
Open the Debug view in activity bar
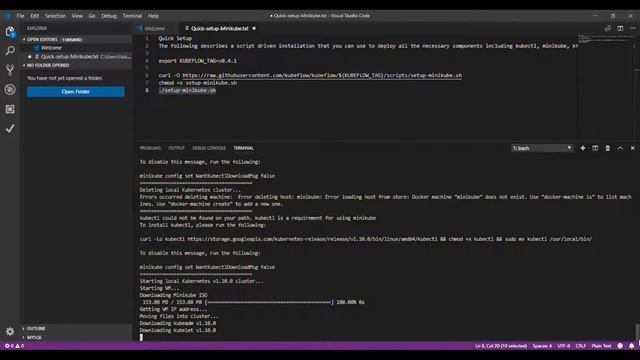(10, 89)
